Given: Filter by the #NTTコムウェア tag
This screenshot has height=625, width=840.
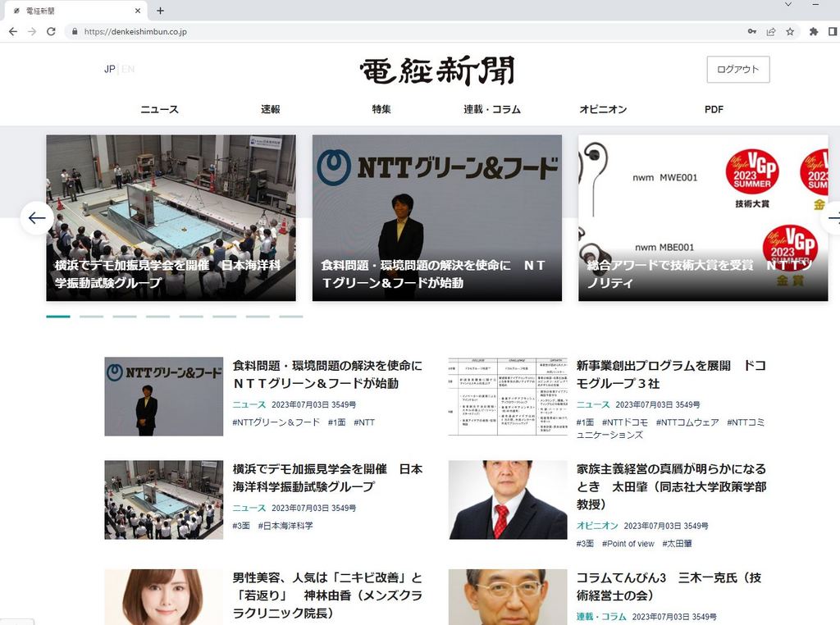Looking at the screenshot, I should (687, 422).
